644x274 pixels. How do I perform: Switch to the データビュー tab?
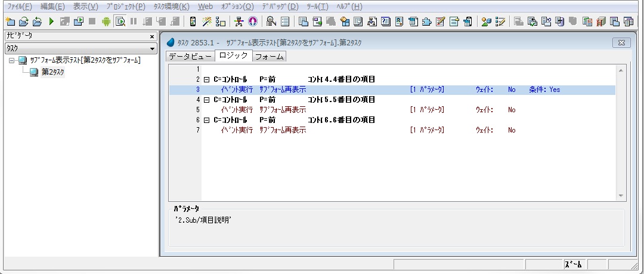coord(190,57)
